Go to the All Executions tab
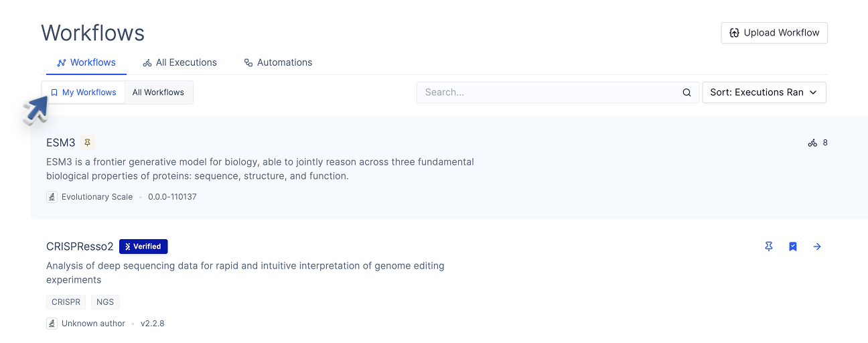 (179, 62)
